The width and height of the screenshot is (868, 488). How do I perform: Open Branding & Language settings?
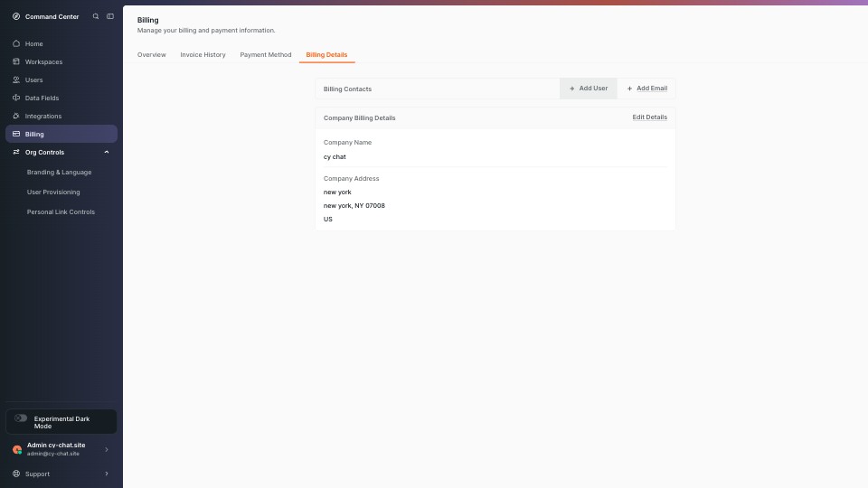point(60,172)
